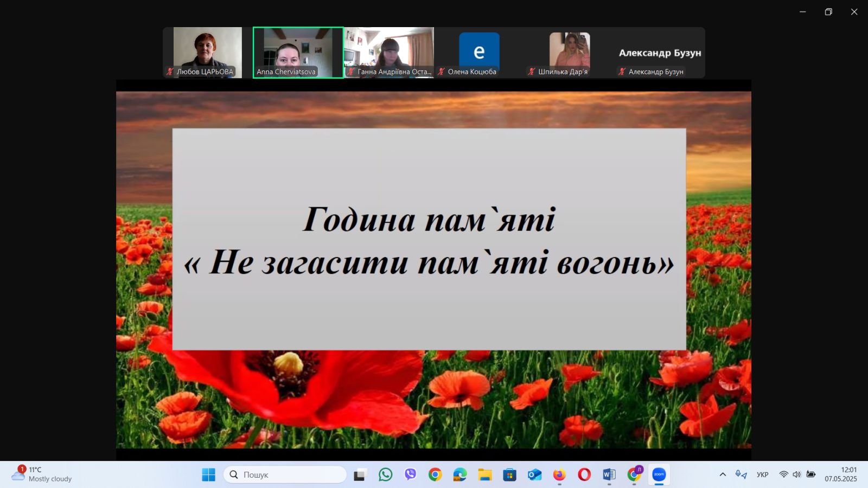Open Microsoft Store from the taskbar
This screenshot has width=868, height=488.
point(509,475)
